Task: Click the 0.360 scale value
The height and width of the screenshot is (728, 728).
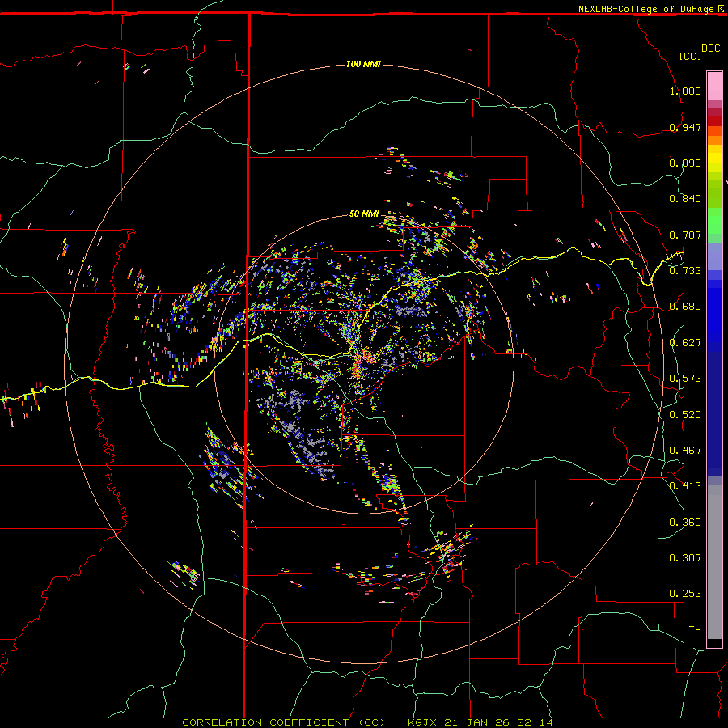Action: 685,523
